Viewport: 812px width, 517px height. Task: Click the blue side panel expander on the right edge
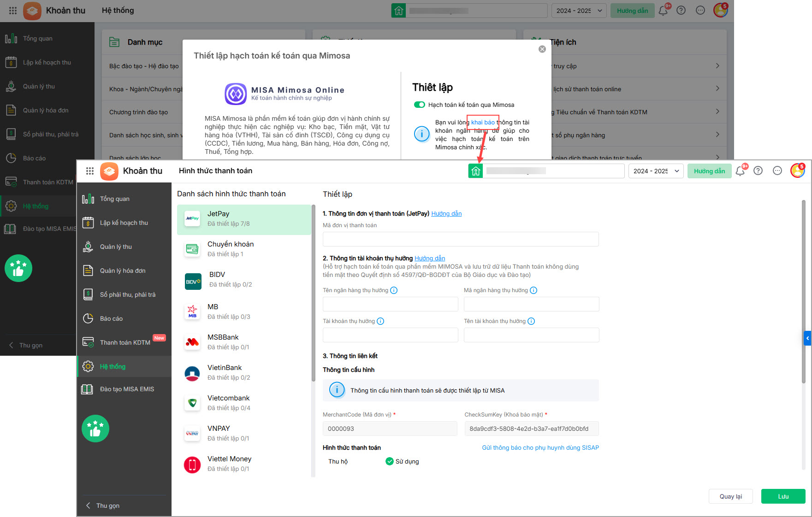pyautogui.click(x=807, y=338)
